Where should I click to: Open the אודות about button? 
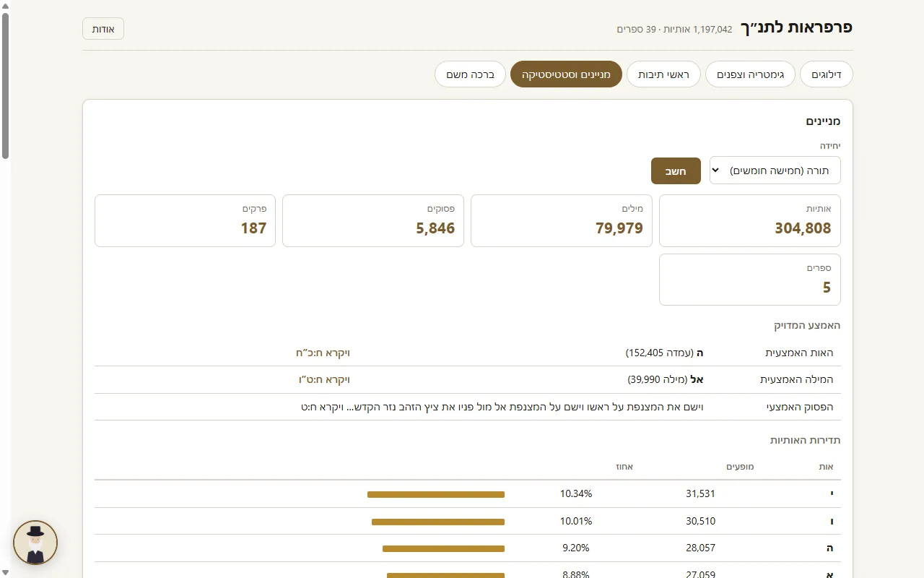[103, 29]
